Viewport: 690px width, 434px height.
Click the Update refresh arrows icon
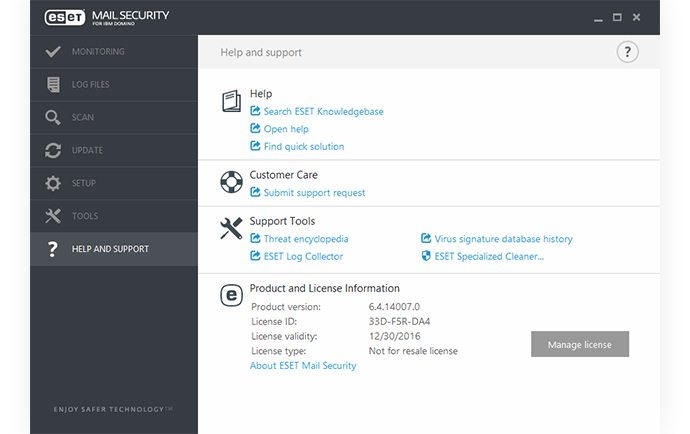click(53, 151)
